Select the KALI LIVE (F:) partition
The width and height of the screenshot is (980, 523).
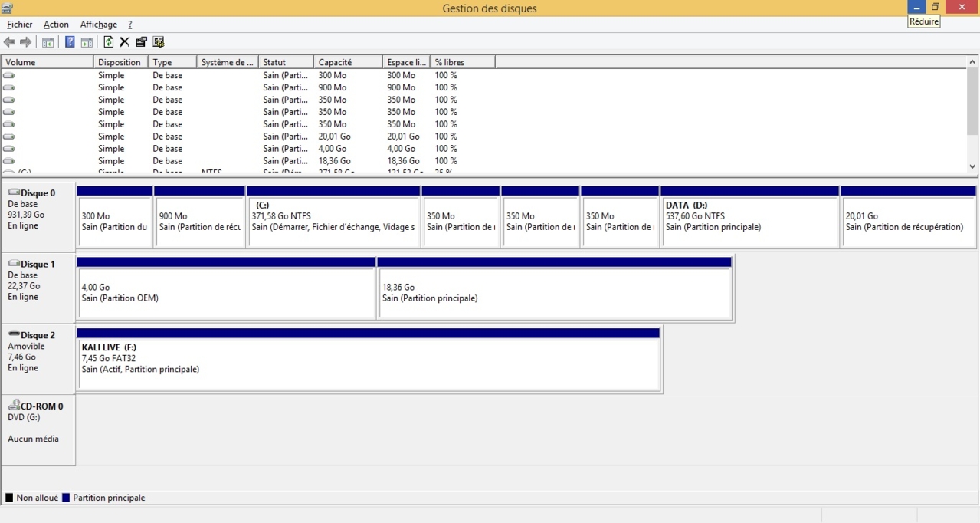(x=368, y=363)
